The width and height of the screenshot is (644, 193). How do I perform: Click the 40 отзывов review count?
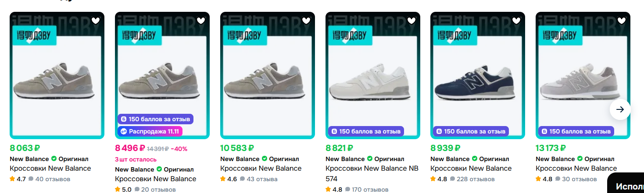(x=52, y=179)
